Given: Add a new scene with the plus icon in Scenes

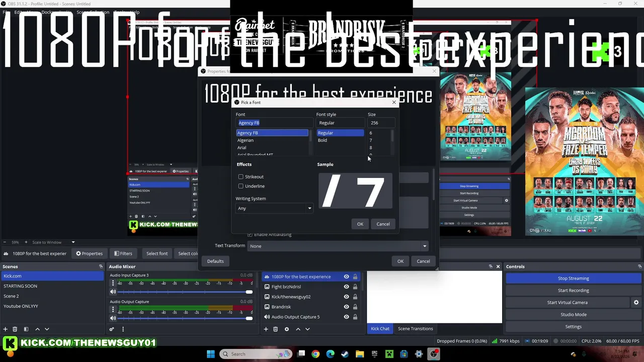Looking at the screenshot, I should pyautogui.click(x=5, y=329).
